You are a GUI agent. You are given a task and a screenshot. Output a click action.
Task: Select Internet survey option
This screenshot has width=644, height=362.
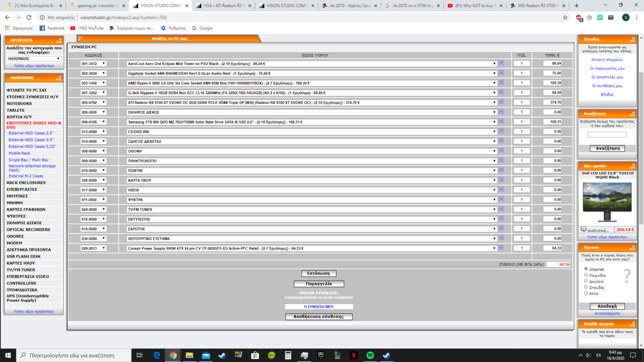[x=586, y=269]
